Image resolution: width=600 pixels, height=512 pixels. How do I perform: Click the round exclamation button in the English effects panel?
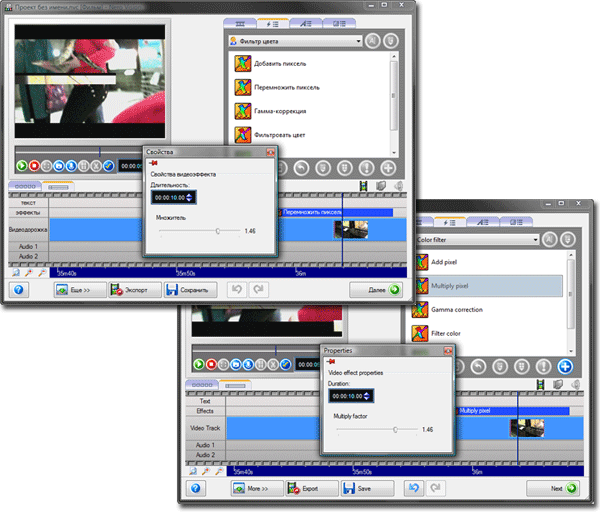(543, 366)
